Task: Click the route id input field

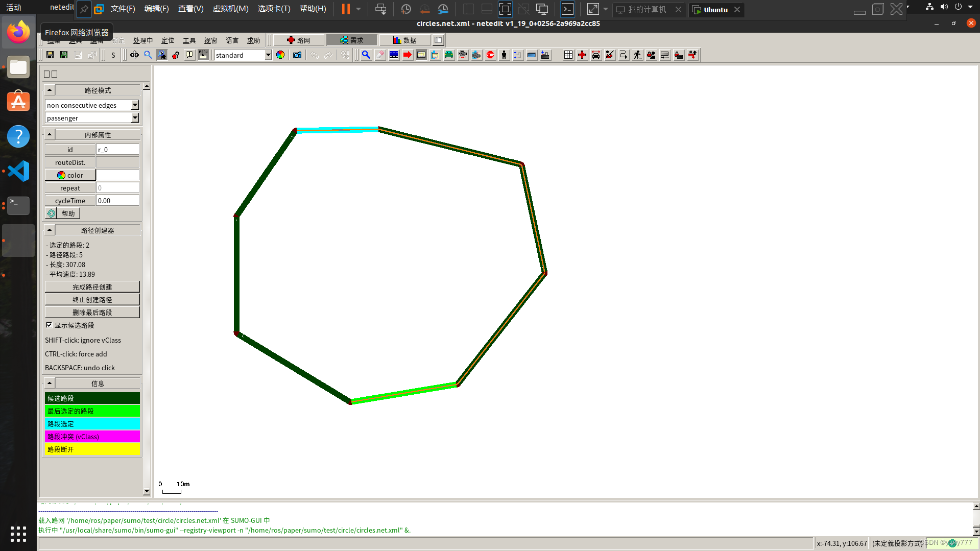Action: 117,150
